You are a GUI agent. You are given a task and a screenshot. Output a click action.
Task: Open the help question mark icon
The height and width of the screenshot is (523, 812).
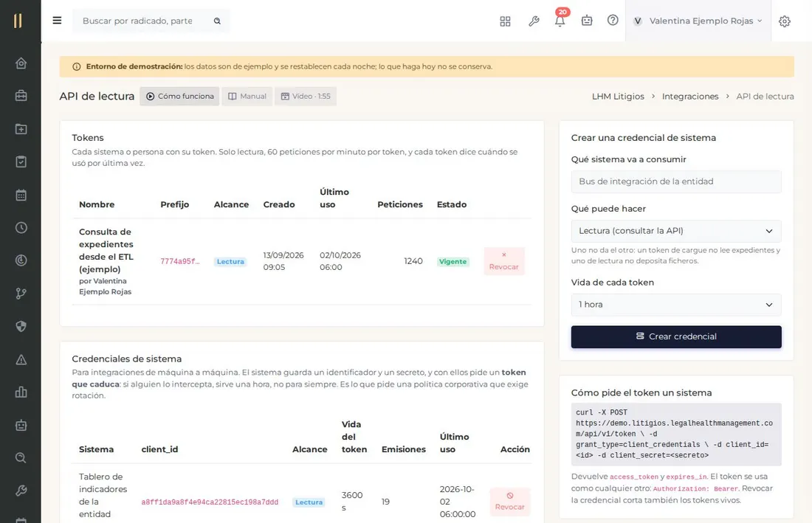(x=613, y=20)
